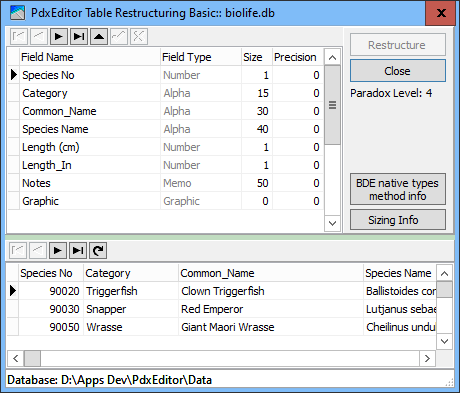Click data grid horizontal scrollbar right arrow
Viewport: 460px width, 393px height.
427,359
